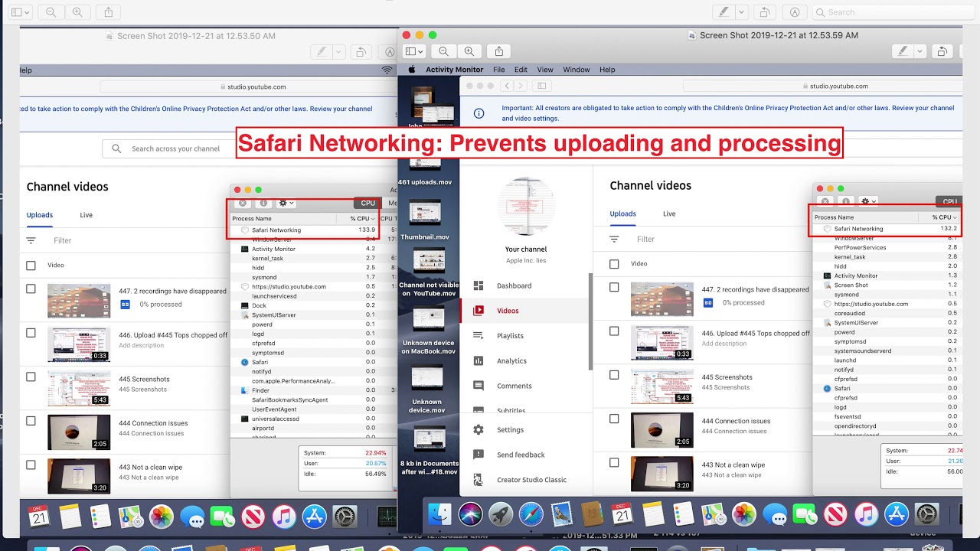Click the Safari forward arrow in the front window

(521, 86)
